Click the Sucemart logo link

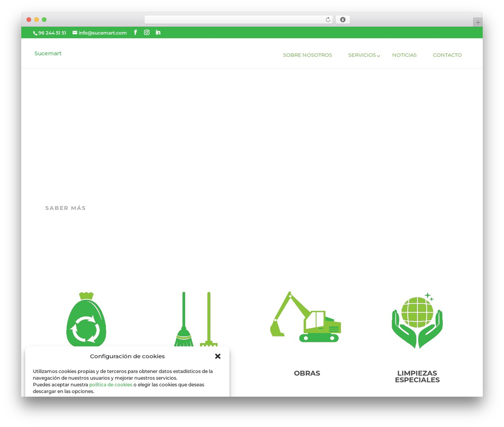tap(48, 54)
